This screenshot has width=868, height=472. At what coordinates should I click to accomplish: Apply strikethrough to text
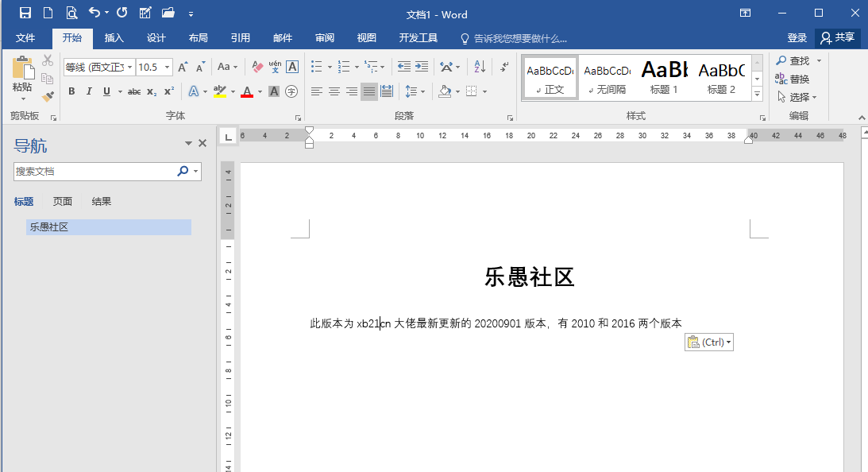(134, 91)
